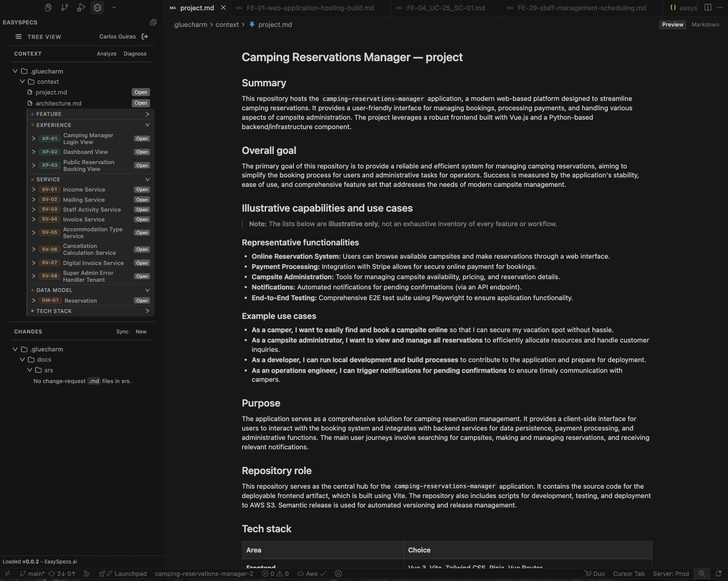Collapse the SERVICE section
This screenshot has width=728, height=581.
[147, 179]
